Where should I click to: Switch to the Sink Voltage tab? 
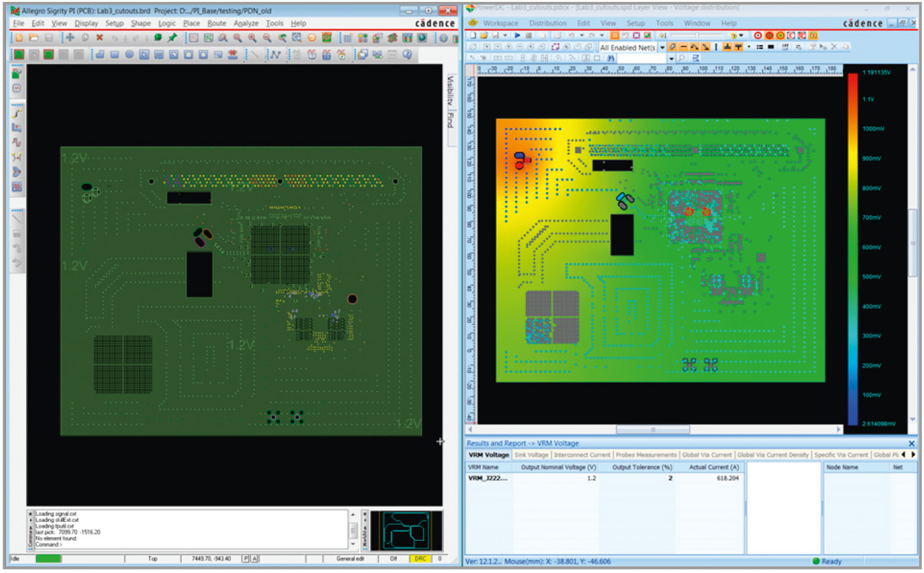pyautogui.click(x=531, y=455)
